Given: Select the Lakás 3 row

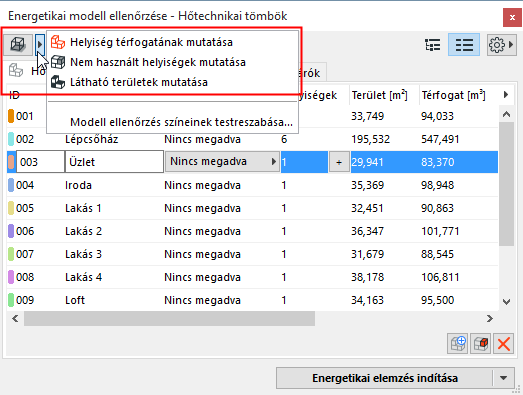Looking at the screenshot, I should coord(252,254).
